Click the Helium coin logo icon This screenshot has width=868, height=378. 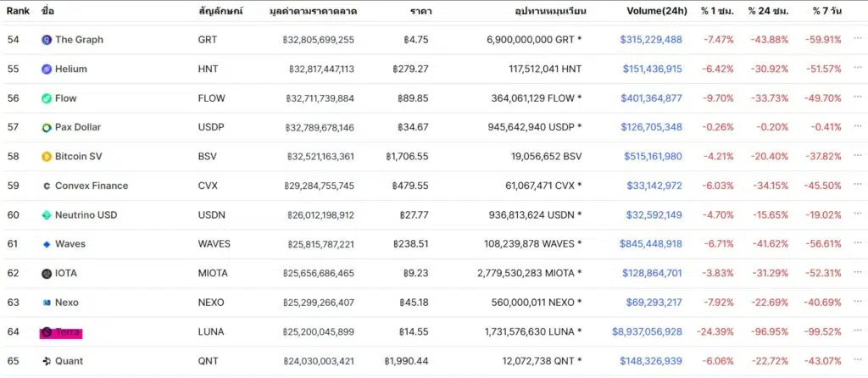47,69
